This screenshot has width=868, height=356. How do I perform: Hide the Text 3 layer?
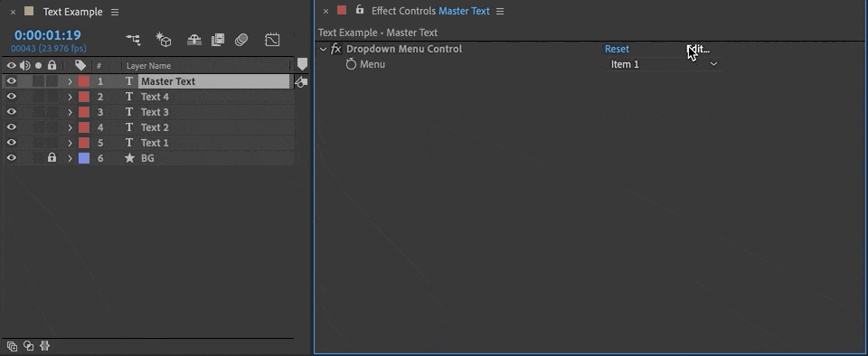pos(12,112)
